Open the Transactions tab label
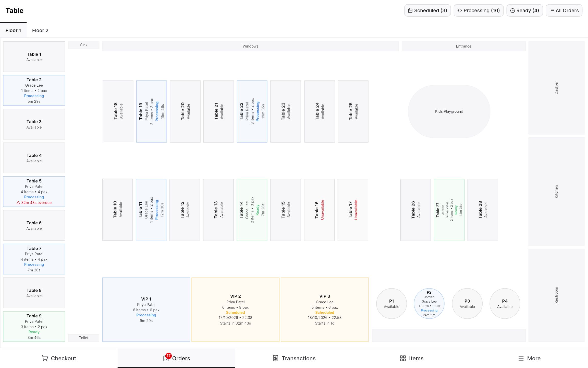The height and width of the screenshot is (368, 588). pos(299,358)
